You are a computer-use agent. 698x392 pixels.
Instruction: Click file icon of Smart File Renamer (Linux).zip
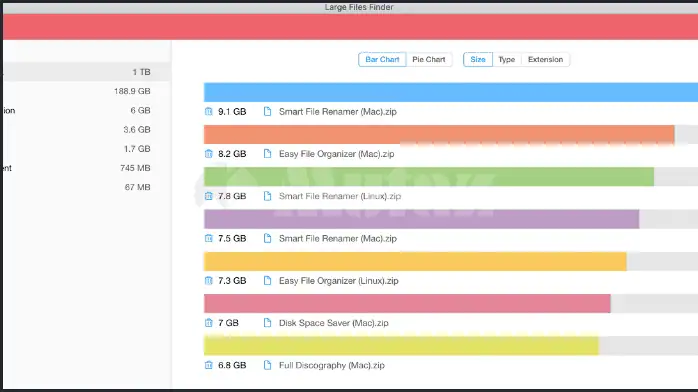[267, 196]
